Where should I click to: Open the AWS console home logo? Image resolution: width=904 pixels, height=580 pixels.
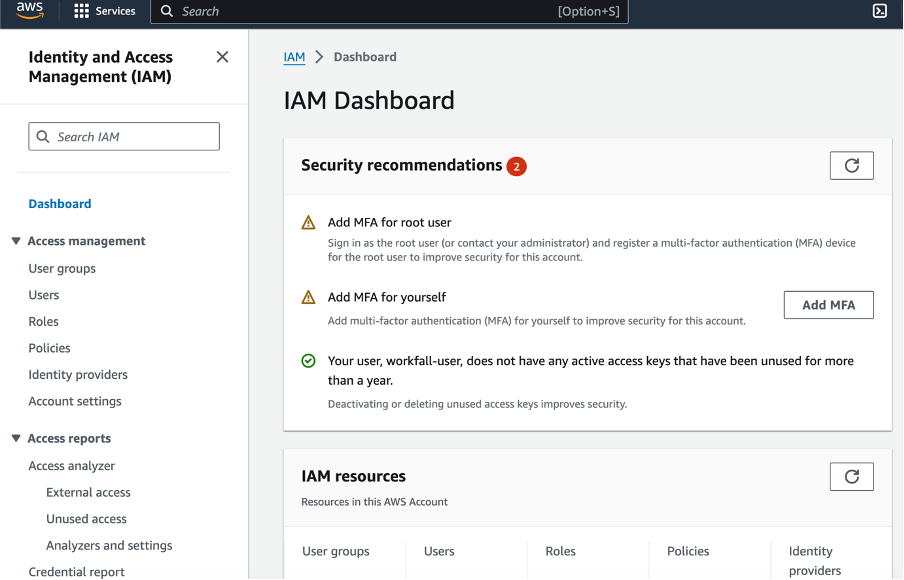(x=30, y=10)
